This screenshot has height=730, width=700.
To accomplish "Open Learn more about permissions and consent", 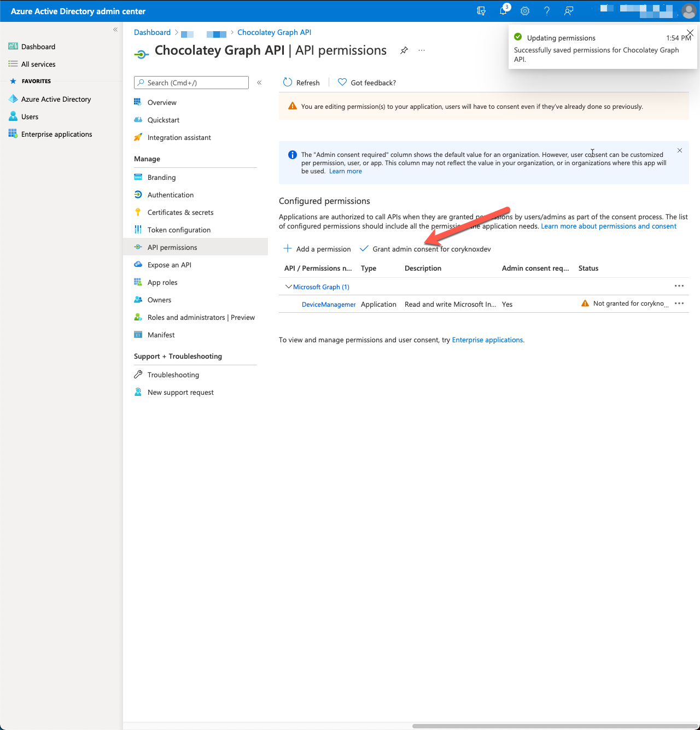I will click(609, 226).
